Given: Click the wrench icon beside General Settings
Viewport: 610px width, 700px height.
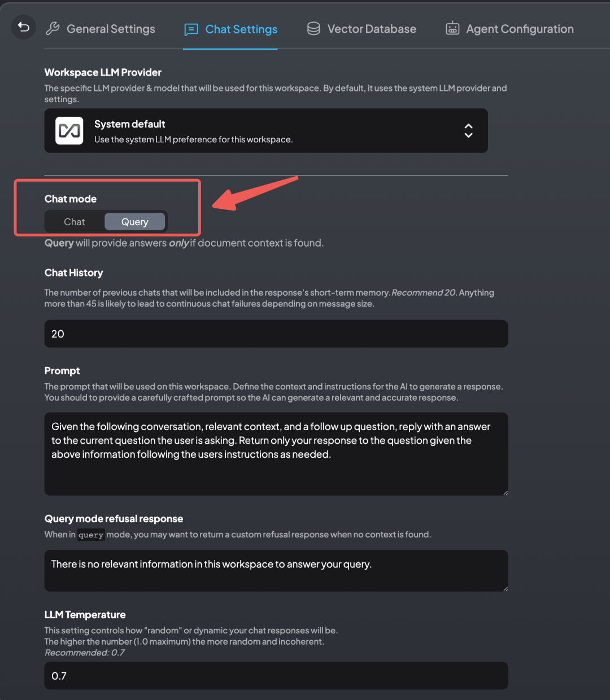Looking at the screenshot, I should [53, 29].
